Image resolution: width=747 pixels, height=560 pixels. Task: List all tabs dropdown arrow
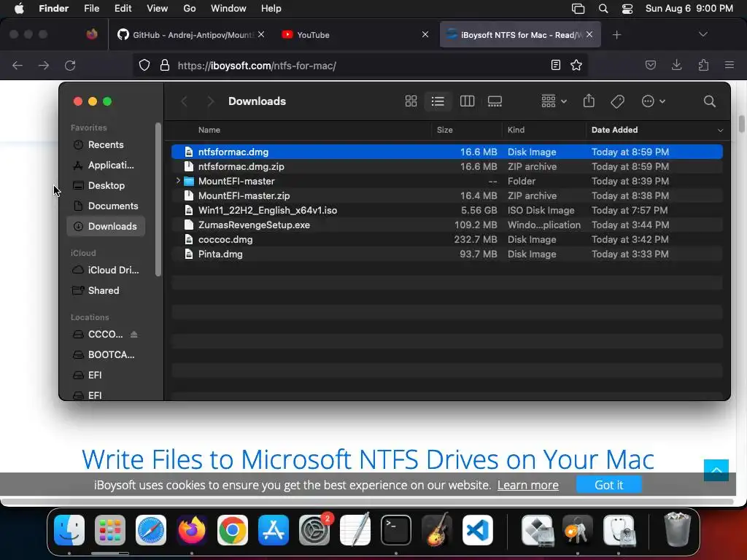[703, 34]
